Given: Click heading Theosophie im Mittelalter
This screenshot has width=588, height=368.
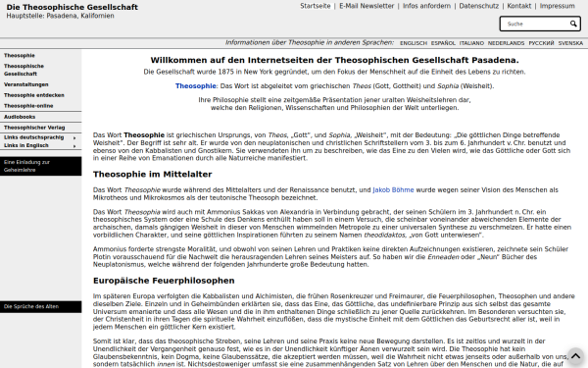Looking at the screenshot, I should click(x=152, y=175).
